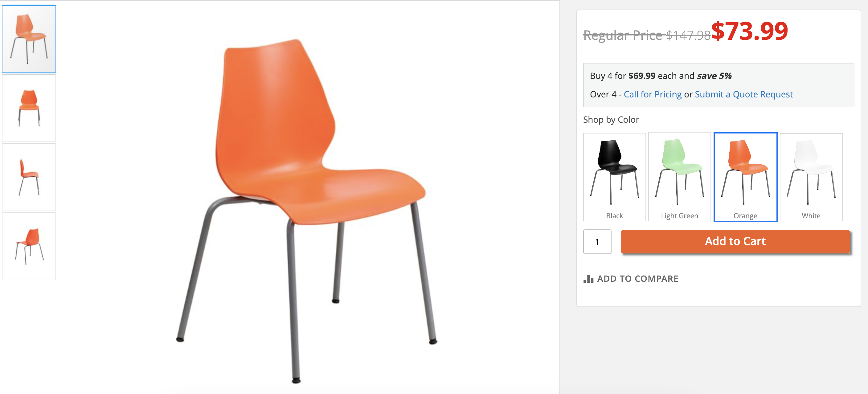Choose the Light Green chair color
868x394 pixels.
(x=679, y=177)
